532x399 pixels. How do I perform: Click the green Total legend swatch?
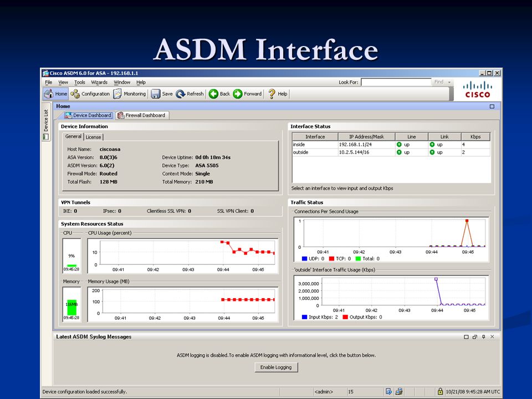point(358,259)
